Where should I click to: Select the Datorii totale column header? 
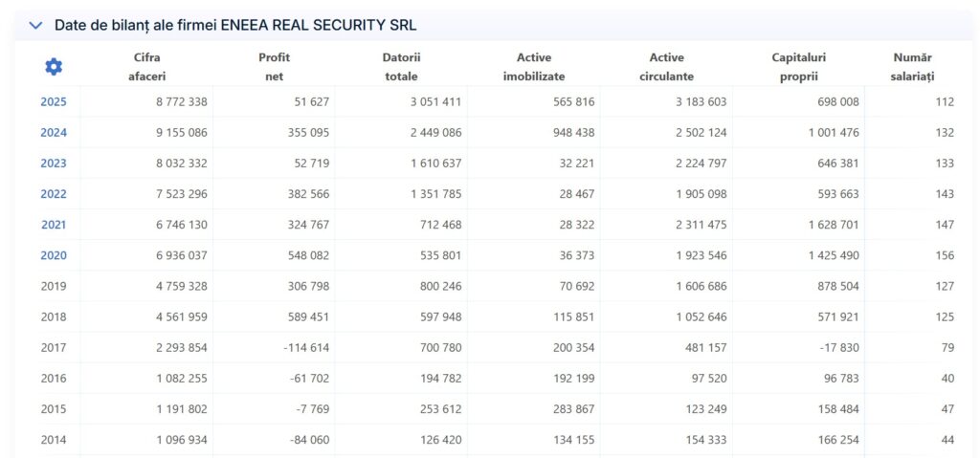click(401, 67)
